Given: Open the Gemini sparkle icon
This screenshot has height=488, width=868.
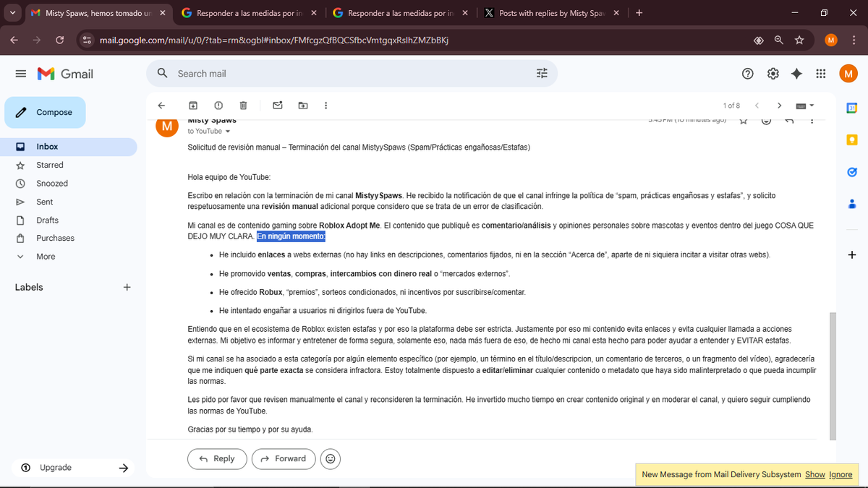Looking at the screenshot, I should [796, 74].
